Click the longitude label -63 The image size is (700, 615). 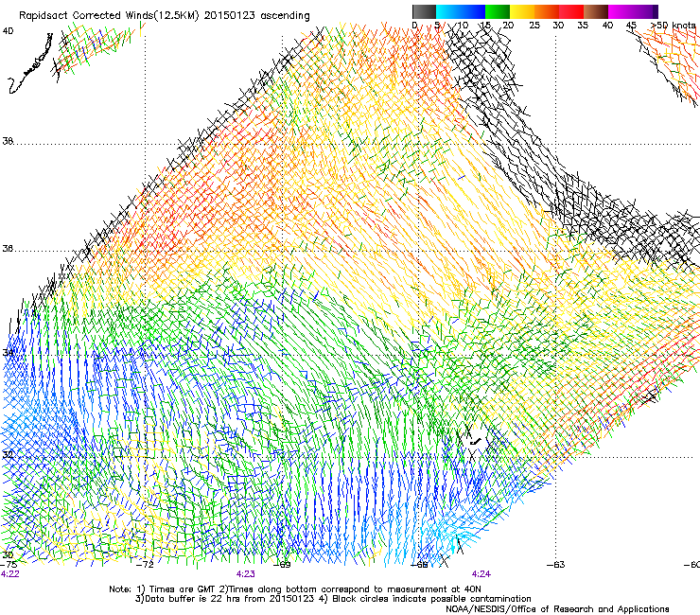[556, 565]
